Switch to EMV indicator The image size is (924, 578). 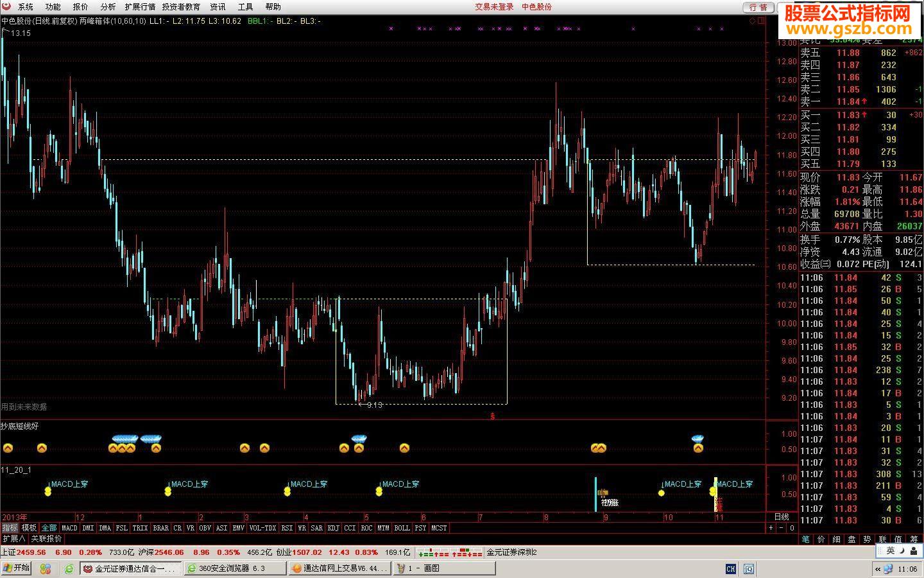(x=238, y=528)
